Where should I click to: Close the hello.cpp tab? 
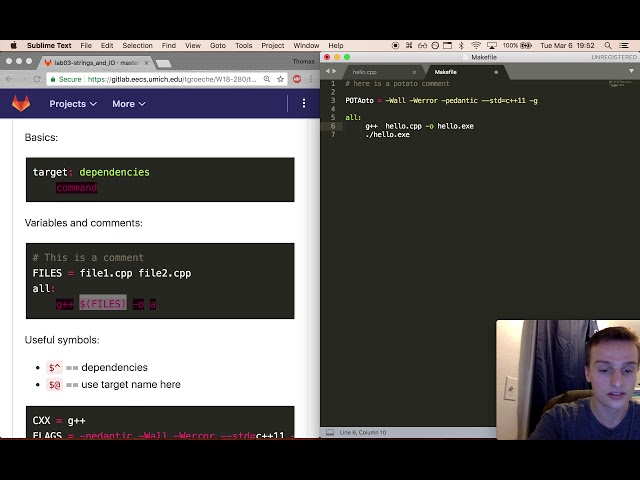(414, 72)
